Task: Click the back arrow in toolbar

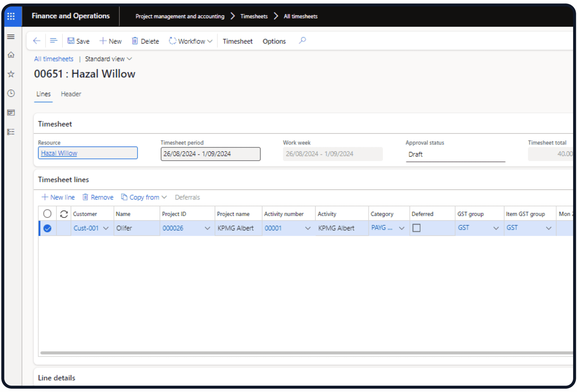Action: pyautogui.click(x=37, y=41)
